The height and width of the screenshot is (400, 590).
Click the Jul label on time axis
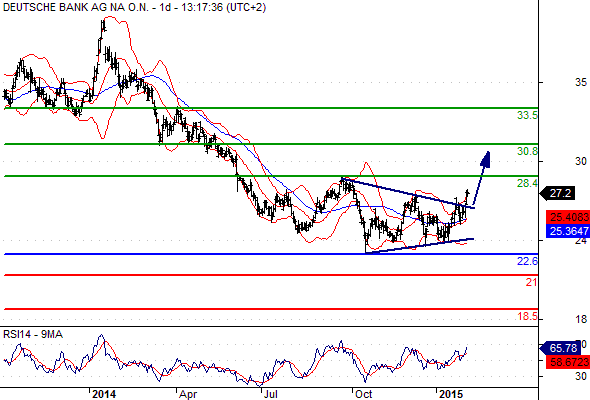click(270, 394)
